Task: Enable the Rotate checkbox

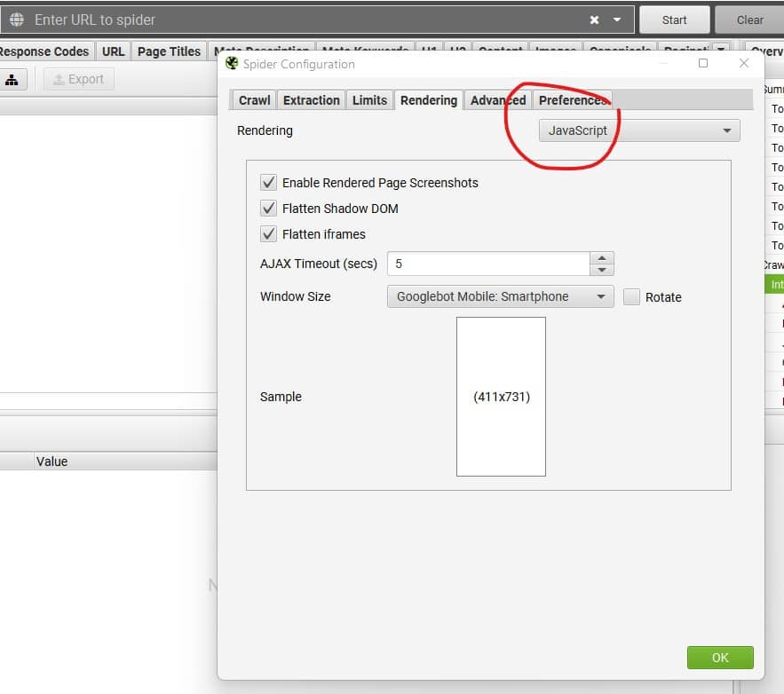Action: coord(631,297)
